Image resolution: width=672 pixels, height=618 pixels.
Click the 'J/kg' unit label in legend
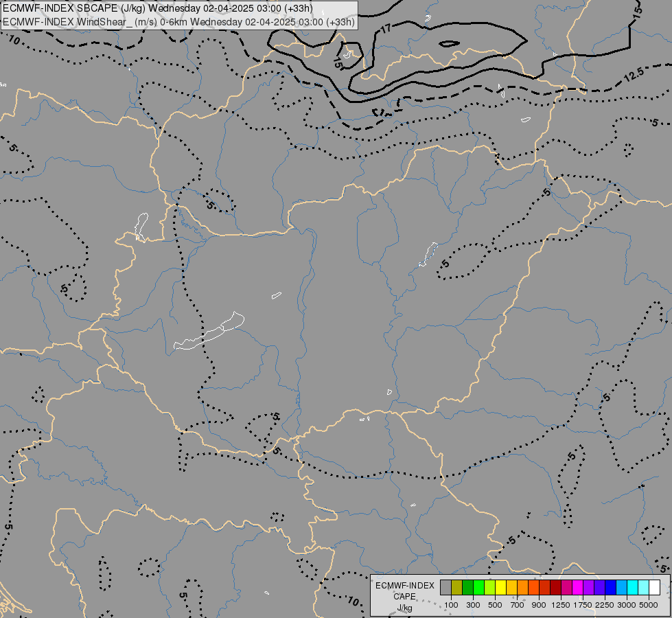pyautogui.click(x=404, y=608)
